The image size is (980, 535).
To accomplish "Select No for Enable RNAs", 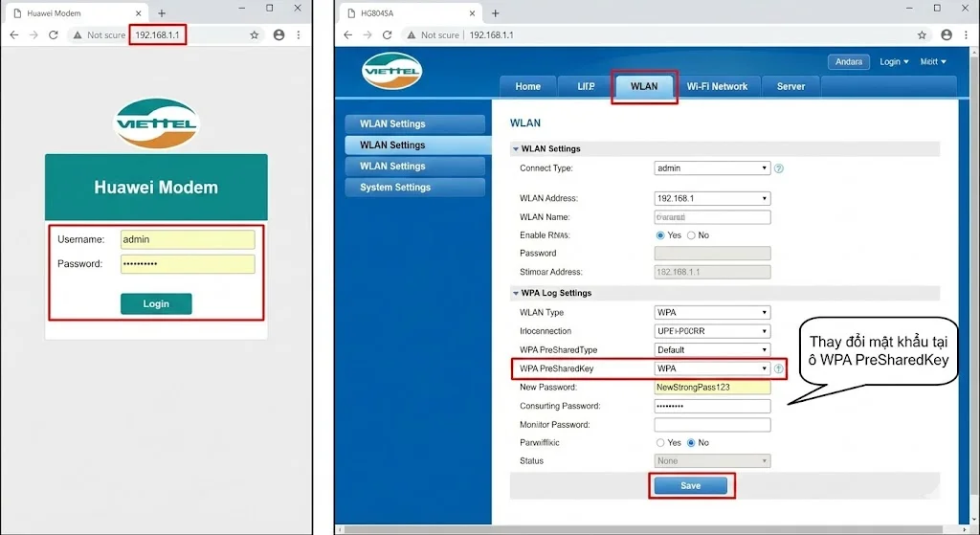I will pos(691,235).
